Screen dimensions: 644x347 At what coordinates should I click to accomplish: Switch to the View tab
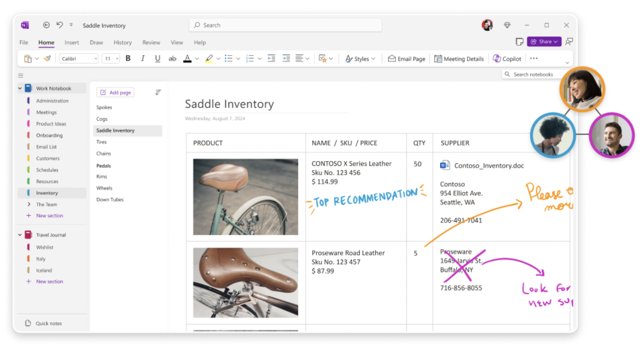[177, 42]
